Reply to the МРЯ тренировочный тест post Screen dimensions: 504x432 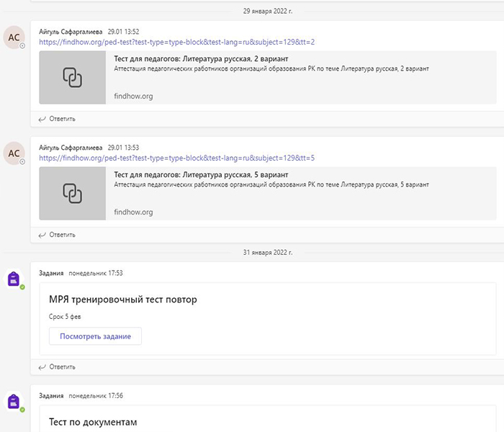(x=57, y=366)
